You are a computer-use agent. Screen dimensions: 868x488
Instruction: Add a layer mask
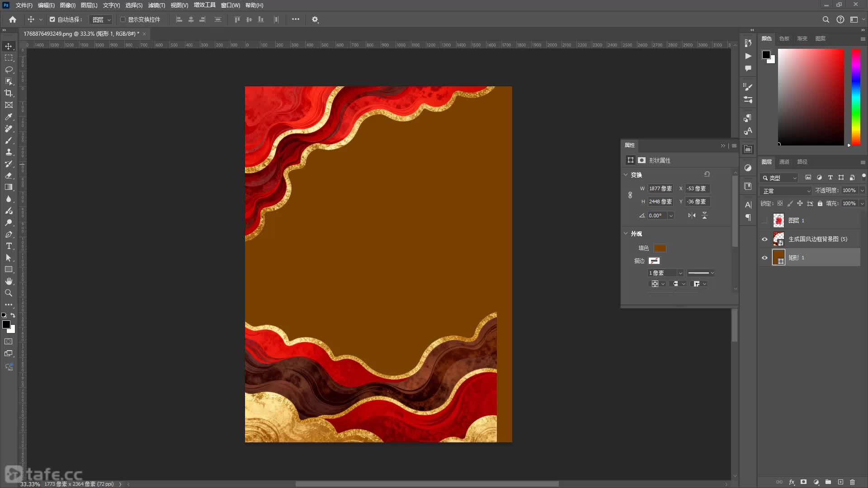coord(803,482)
